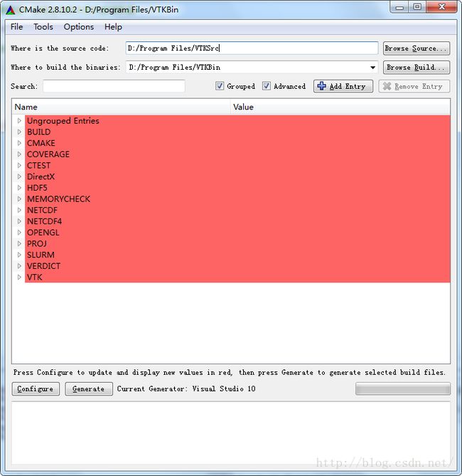Open the Options menu

pos(79,27)
